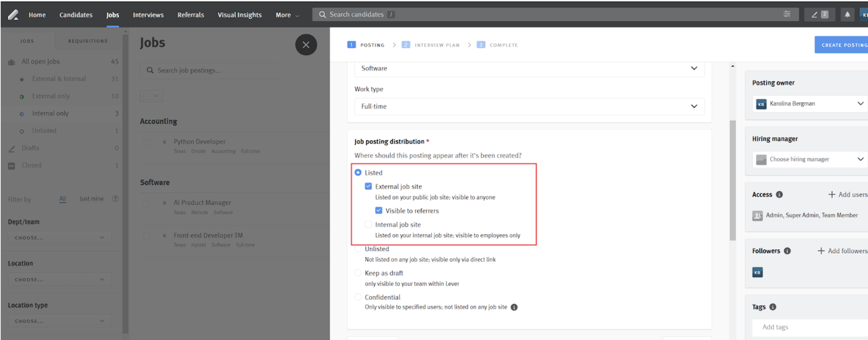Click the posting form vertical scrollbar
Image resolution: width=868 pixels, height=340 pixels.
pos(733,180)
